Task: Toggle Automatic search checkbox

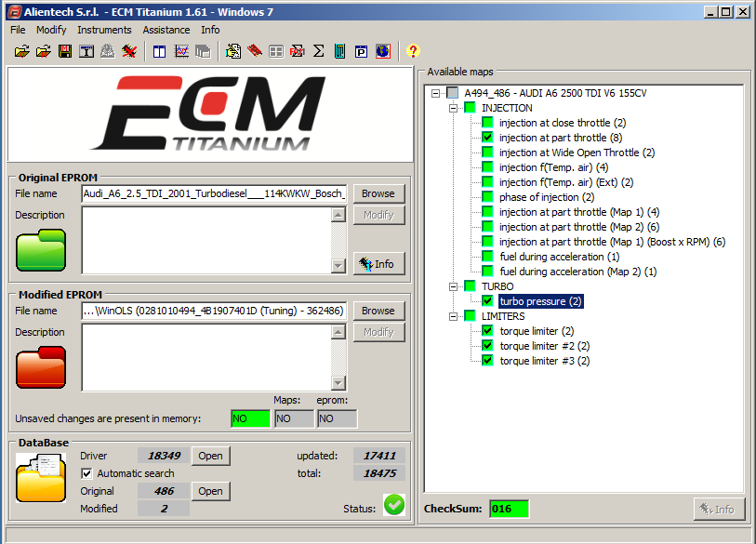Action: click(86, 473)
